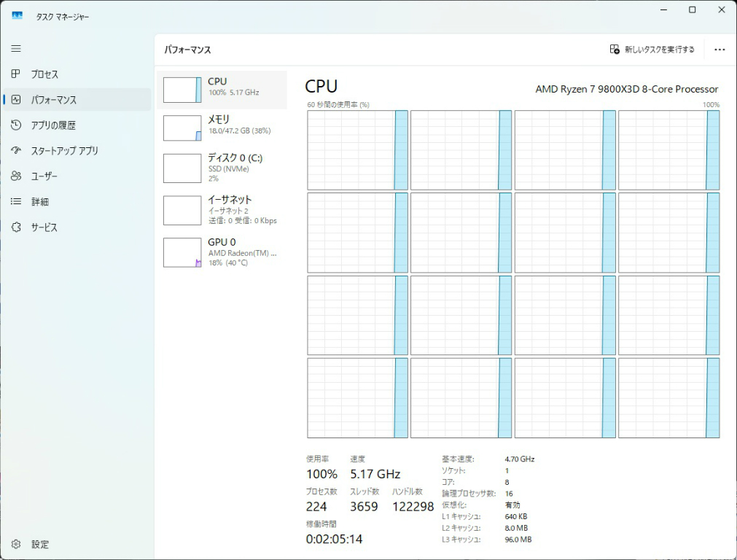Open the ディスク 0 (C:) graph thumbnail
737x560 pixels.
(x=182, y=168)
